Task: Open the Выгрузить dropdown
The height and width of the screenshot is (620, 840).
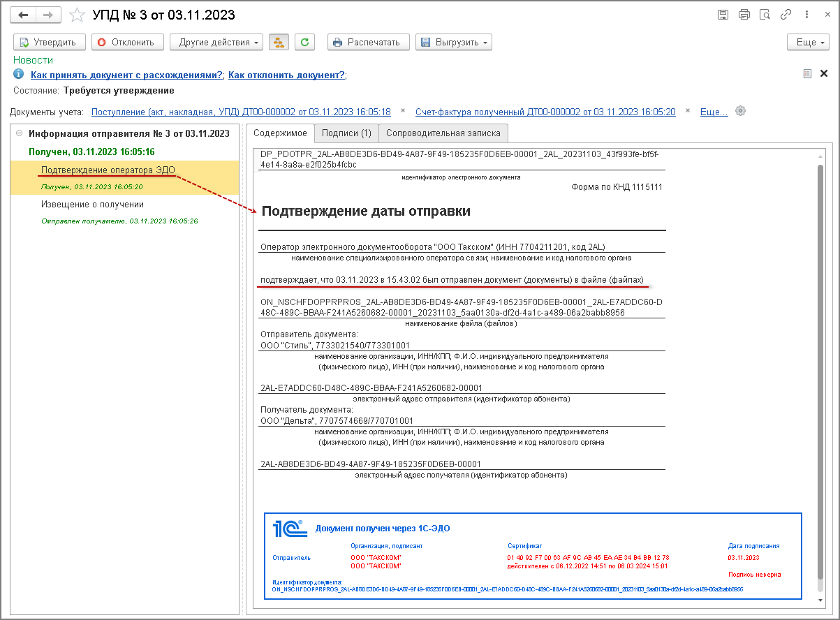Action: (454, 42)
